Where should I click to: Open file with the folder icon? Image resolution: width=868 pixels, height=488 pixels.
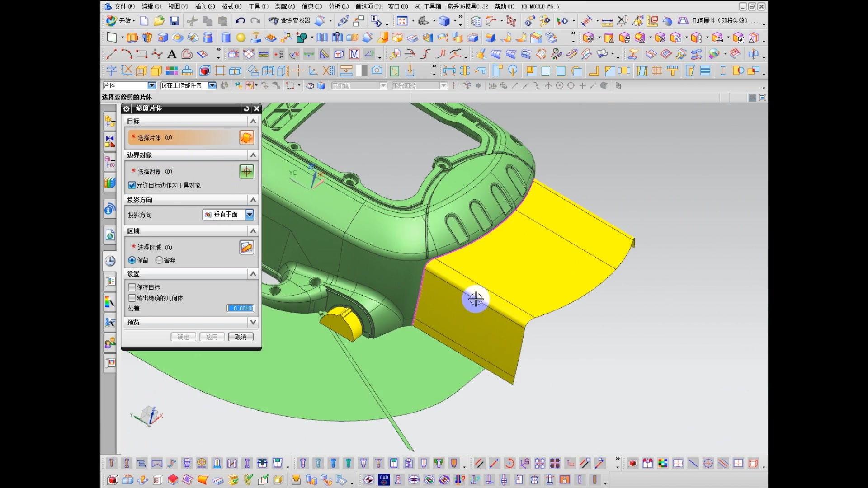point(159,21)
